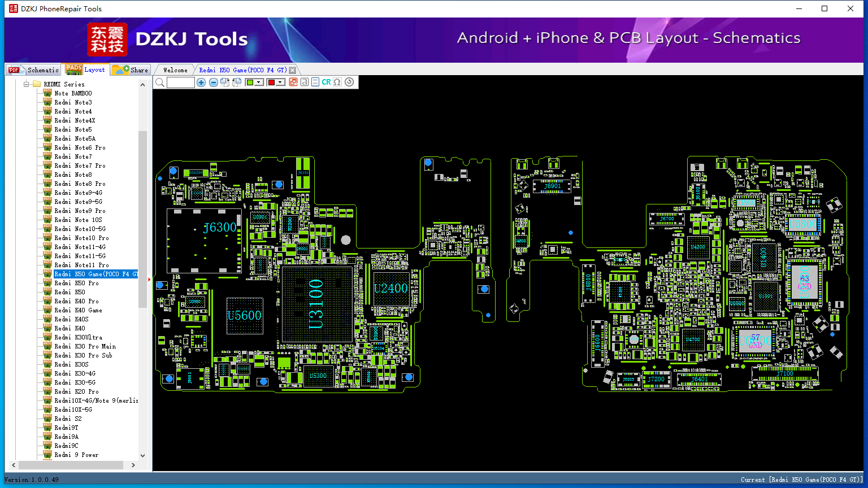Select Redmi Note9-5G in the tree
This screenshot has height=488, width=868.
pos(79,202)
